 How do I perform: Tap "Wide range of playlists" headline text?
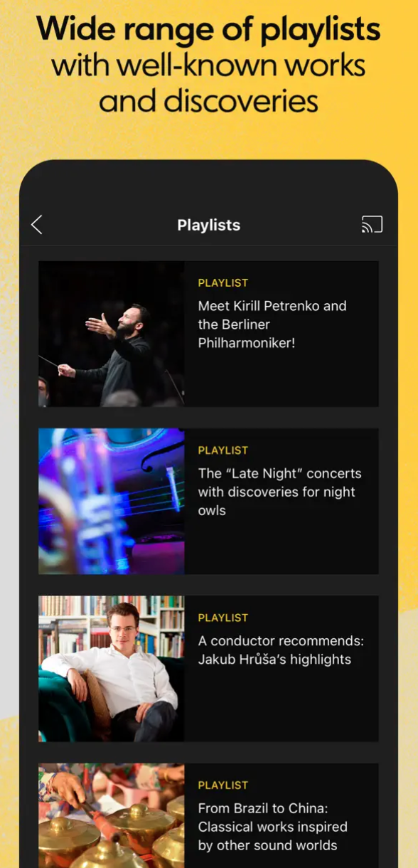[x=209, y=31]
